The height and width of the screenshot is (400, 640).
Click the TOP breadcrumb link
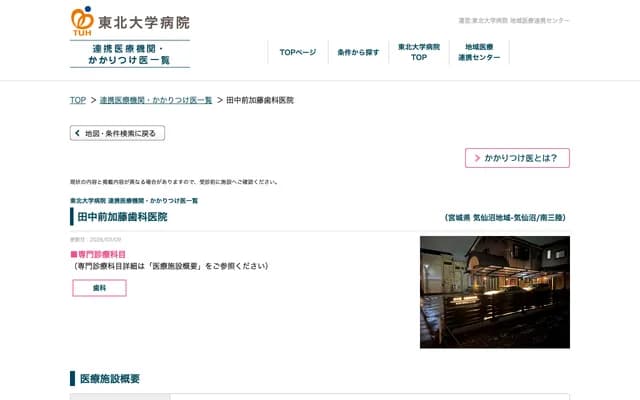point(77,100)
